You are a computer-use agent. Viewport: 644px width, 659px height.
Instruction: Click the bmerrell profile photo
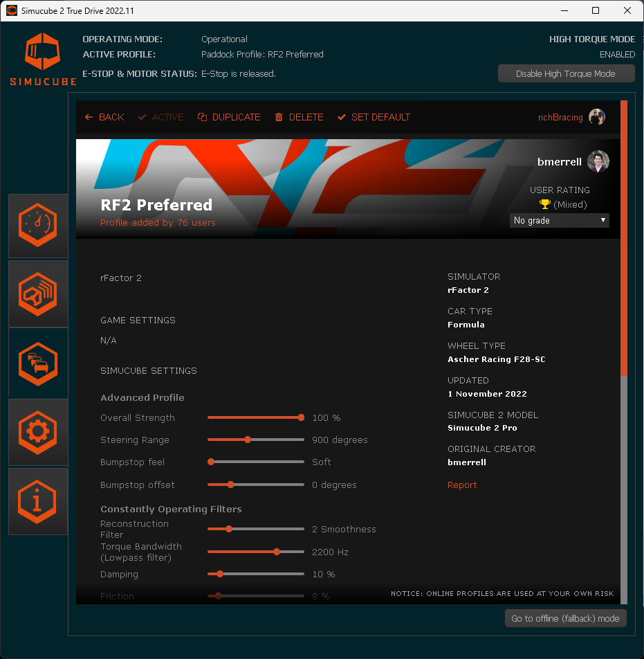[598, 161]
